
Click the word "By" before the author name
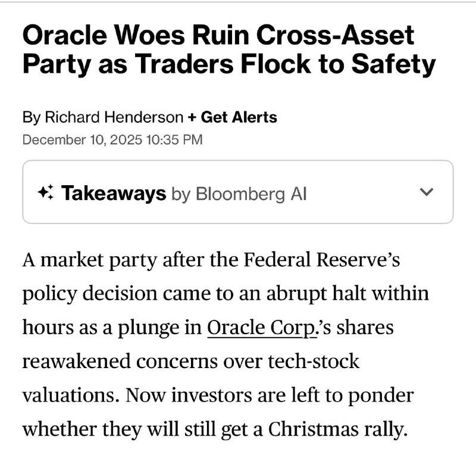coord(31,117)
